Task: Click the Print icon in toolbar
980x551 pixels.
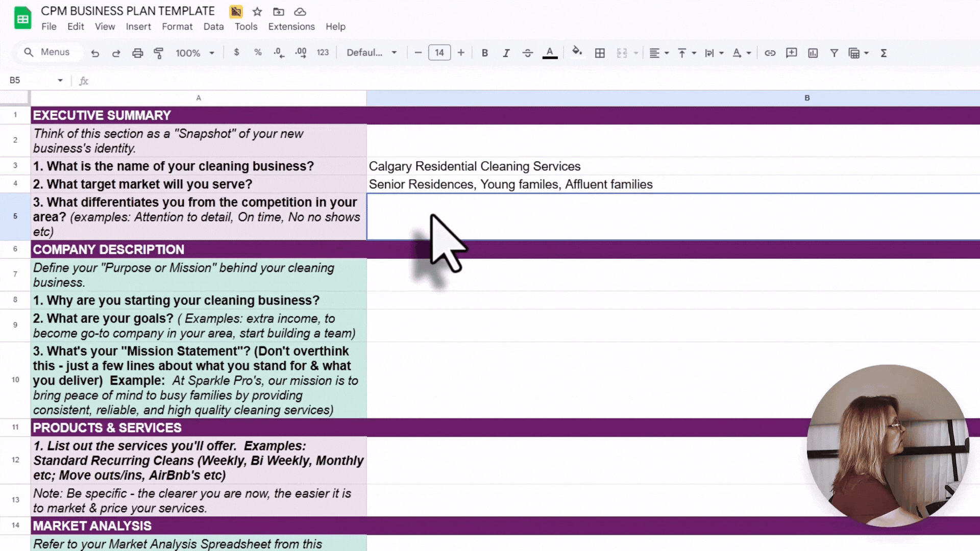Action: (137, 53)
